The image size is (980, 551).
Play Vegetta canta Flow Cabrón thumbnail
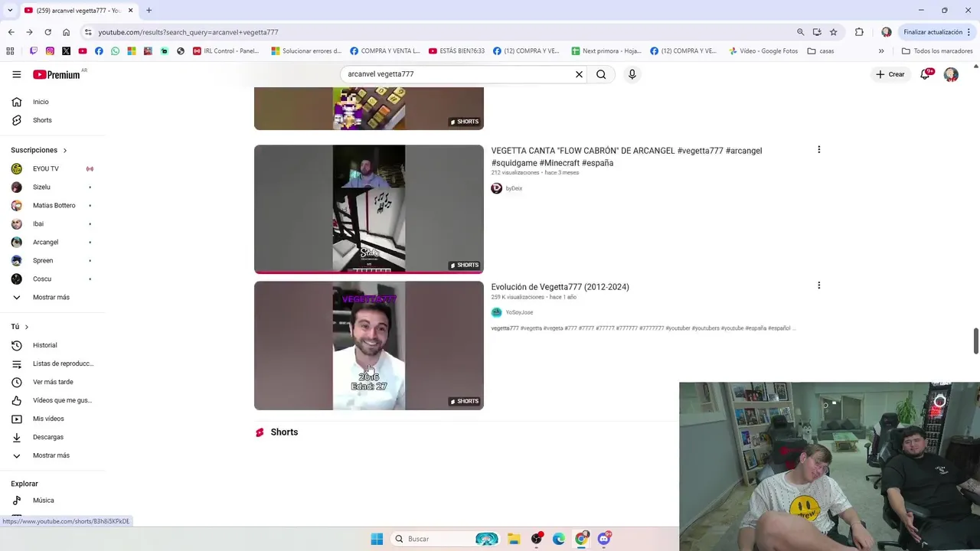coord(369,209)
